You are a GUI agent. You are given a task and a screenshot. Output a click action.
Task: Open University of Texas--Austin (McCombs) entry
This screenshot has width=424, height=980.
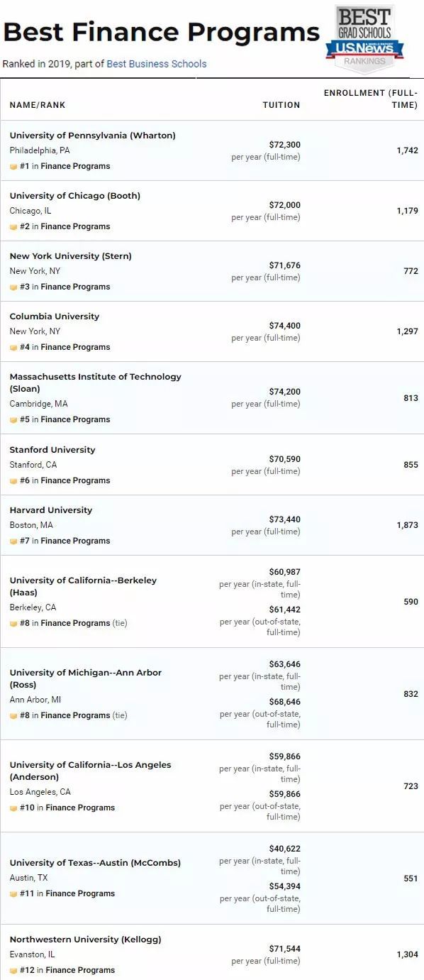(x=95, y=863)
